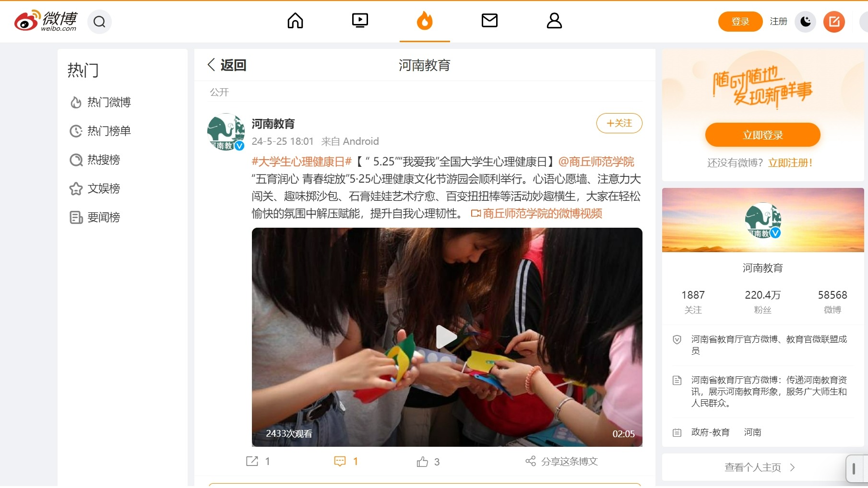Open the comments bubble icon

[x=340, y=461]
